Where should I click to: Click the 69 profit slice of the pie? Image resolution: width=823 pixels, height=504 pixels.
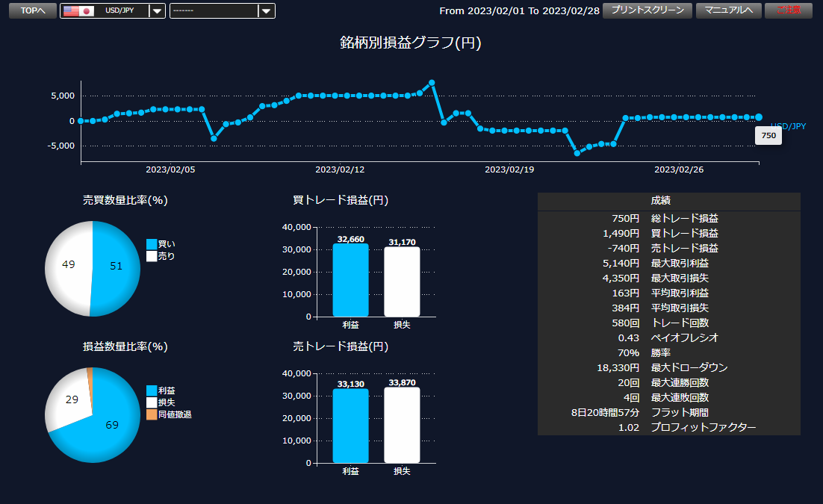[x=112, y=425]
